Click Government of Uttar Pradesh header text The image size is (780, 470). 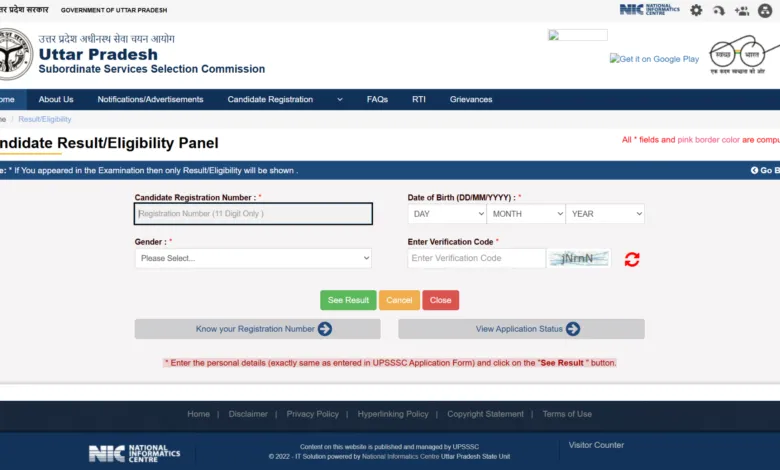pos(114,10)
